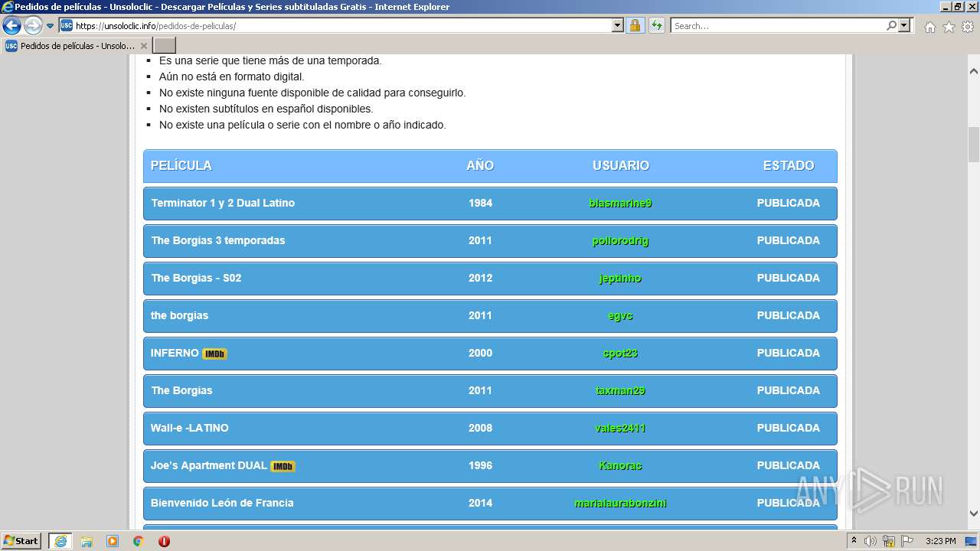This screenshot has height=551, width=980.
Task: Close the Pedidos de películas tab
Action: click(143, 46)
